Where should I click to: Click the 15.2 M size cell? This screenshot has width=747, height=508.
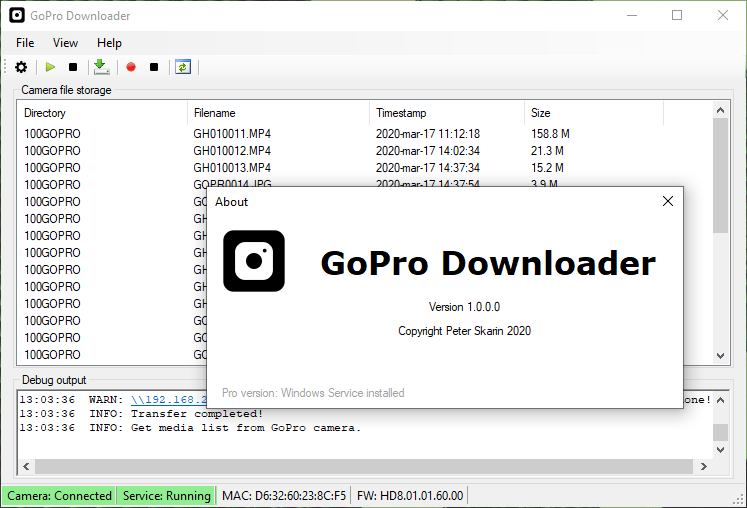pyautogui.click(x=547, y=168)
